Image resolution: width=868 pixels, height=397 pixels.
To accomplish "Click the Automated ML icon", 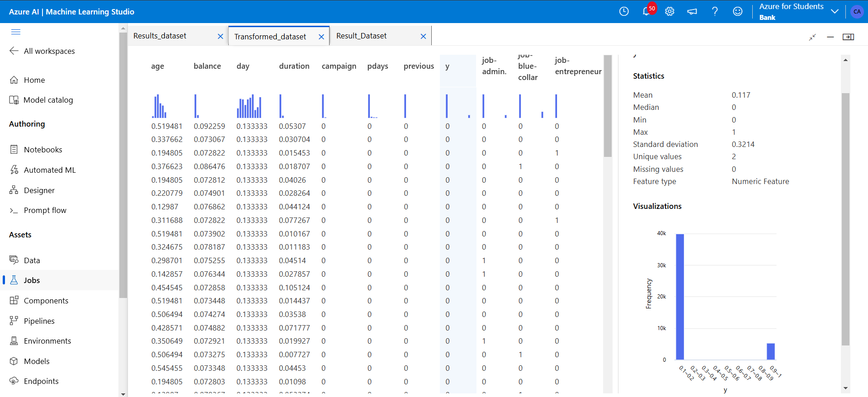I will [14, 170].
